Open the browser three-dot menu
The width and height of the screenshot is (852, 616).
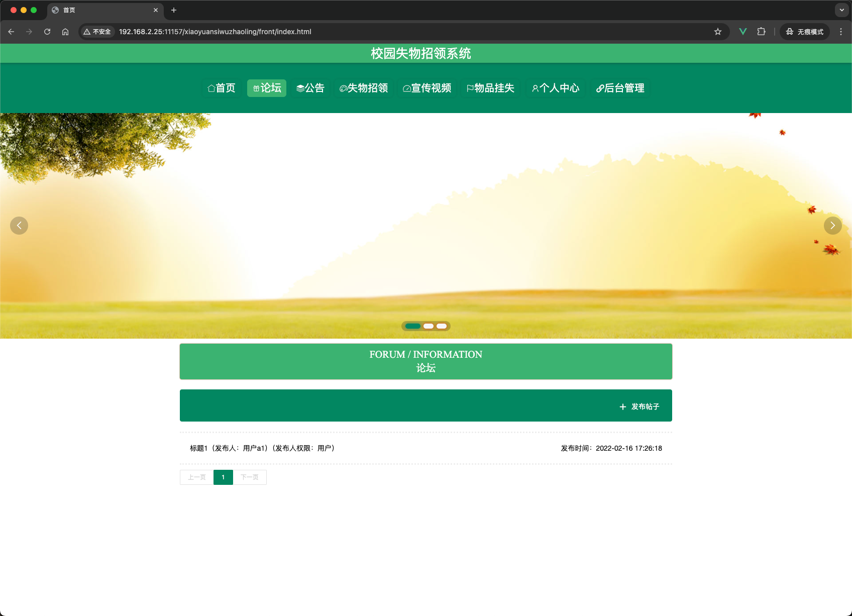841,32
